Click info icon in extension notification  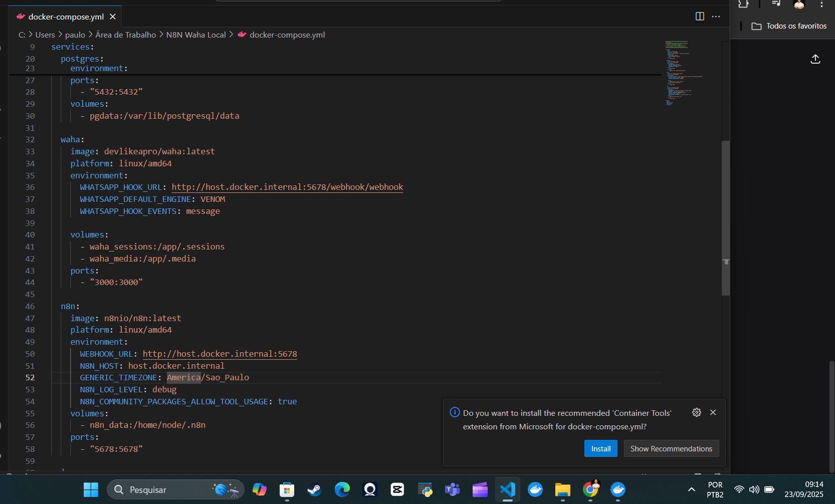tap(455, 412)
